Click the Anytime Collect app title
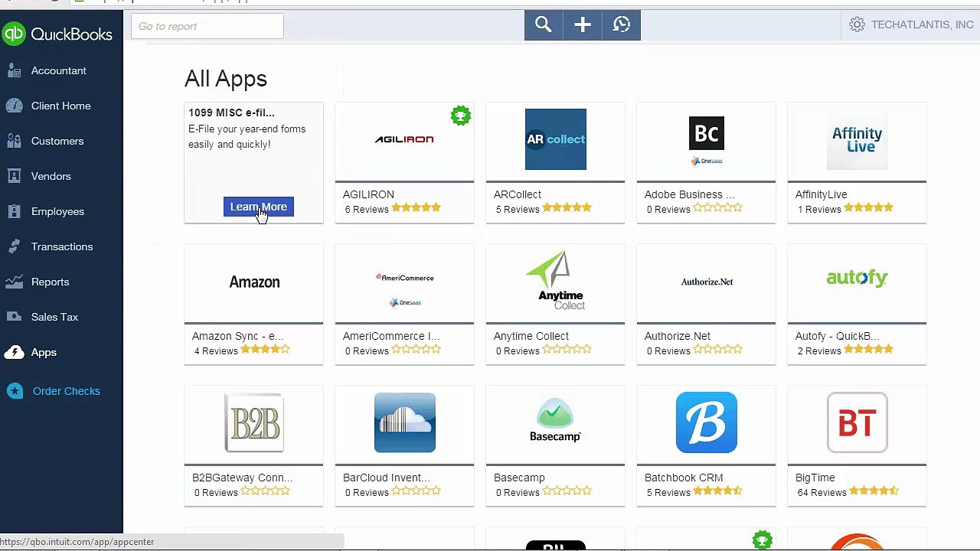Image resolution: width=980 pixels, height=551 pixels. tap(531, 336)
